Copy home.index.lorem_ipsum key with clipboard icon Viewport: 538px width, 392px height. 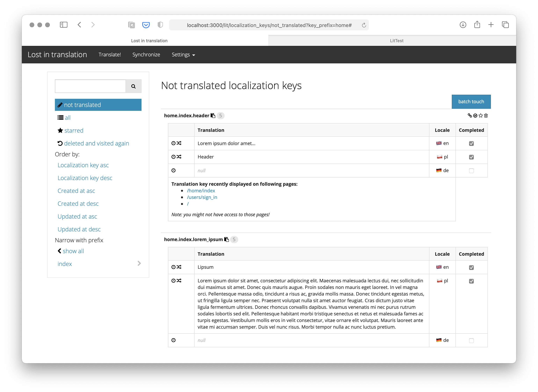[x=227, y=239]
